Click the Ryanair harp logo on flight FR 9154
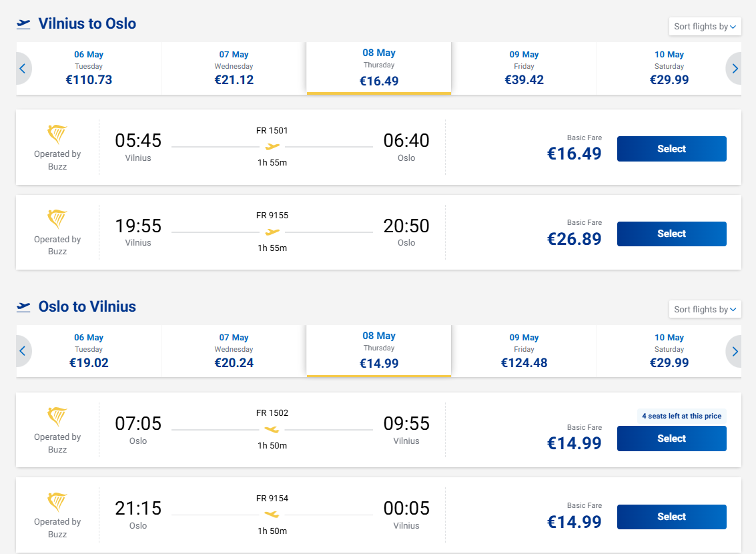Image resolution: width=756 pixels, height=554 pixels. pyautogui.click(x=57, y=502)
